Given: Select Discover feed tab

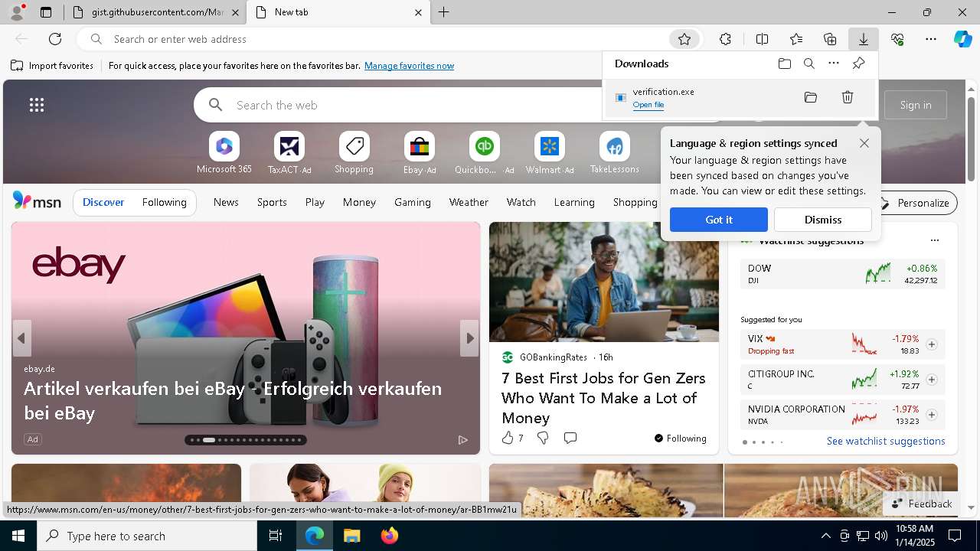Looking at the screenshot, I should pos(103,202).
